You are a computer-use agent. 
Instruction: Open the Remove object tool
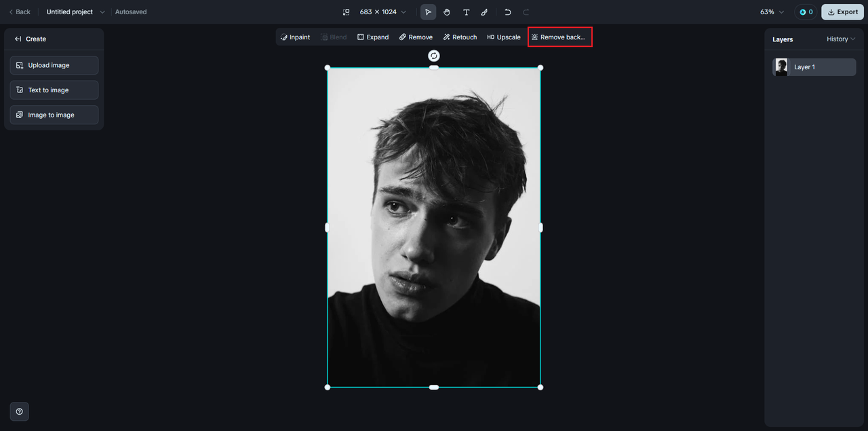(x=416, y=37)
